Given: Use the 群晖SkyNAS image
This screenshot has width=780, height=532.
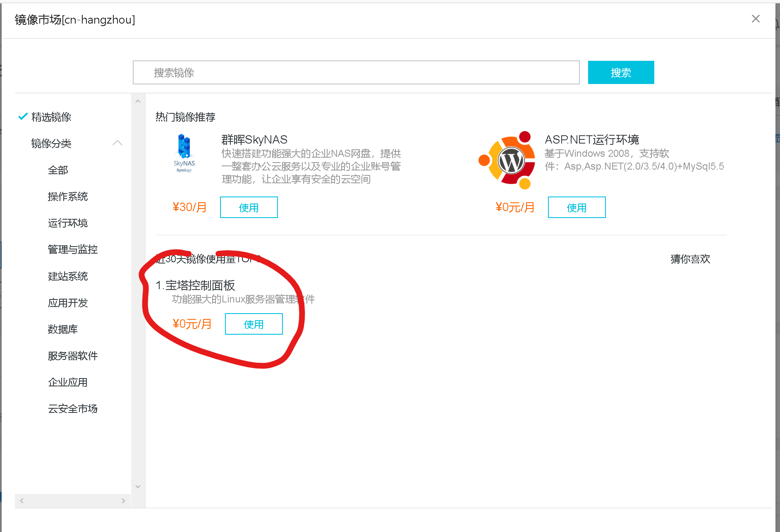Looking at the screenshot, I should (249, 207).
